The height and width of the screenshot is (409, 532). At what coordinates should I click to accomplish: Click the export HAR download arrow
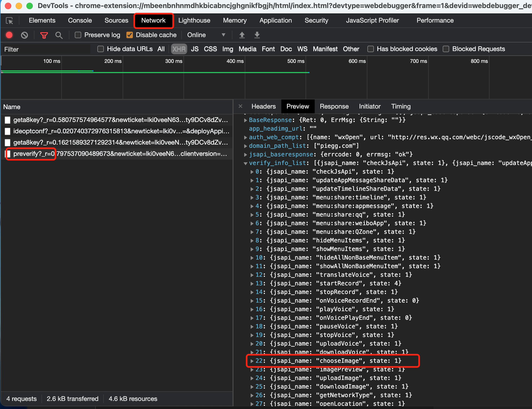coord(257,35)
